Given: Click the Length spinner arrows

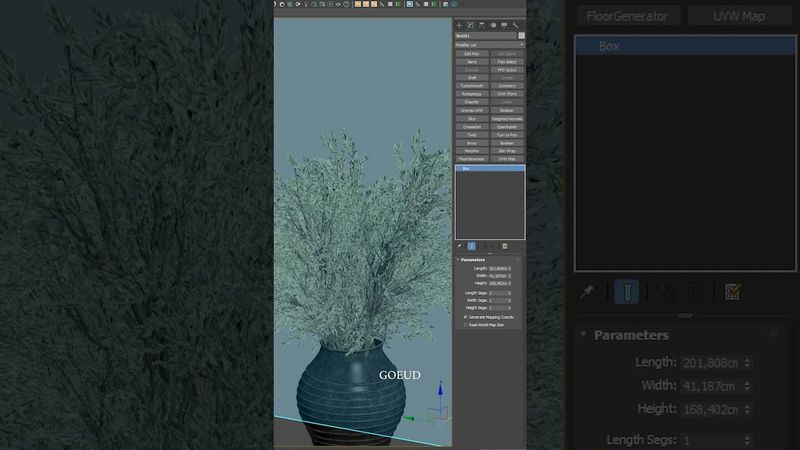Looking at the screenshot, I should click(510, 268).
